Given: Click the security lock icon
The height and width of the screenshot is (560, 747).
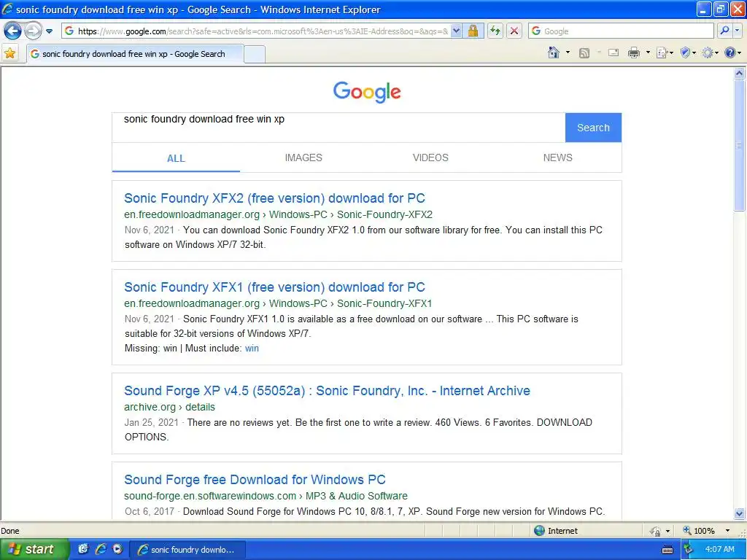Looking at the screenshot, I should coord(473,31).
